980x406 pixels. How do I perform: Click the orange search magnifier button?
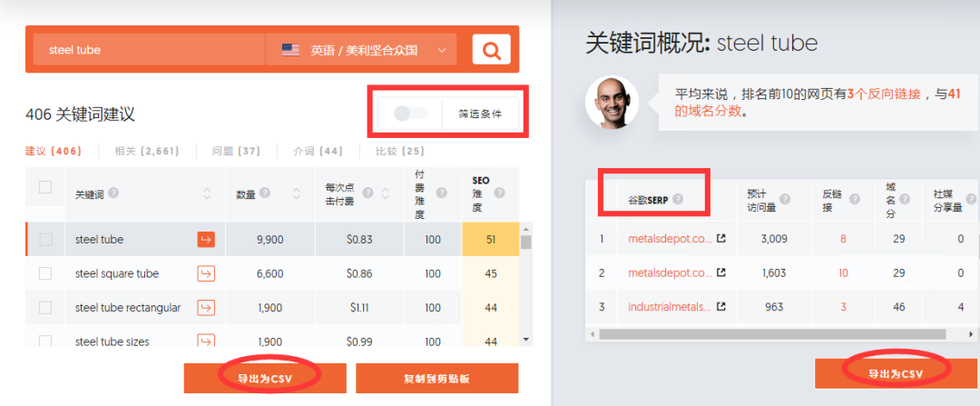[x=491, y=49]
